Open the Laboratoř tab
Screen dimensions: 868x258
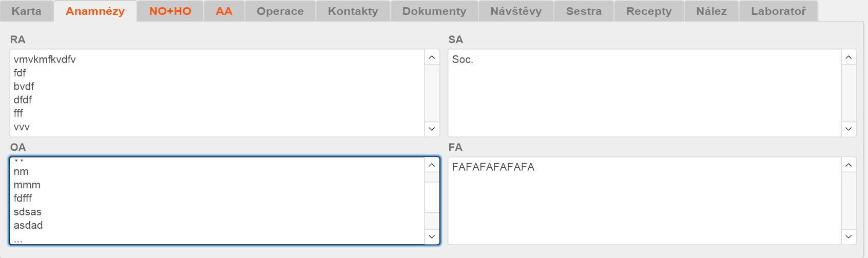click(x=778, y=11)
